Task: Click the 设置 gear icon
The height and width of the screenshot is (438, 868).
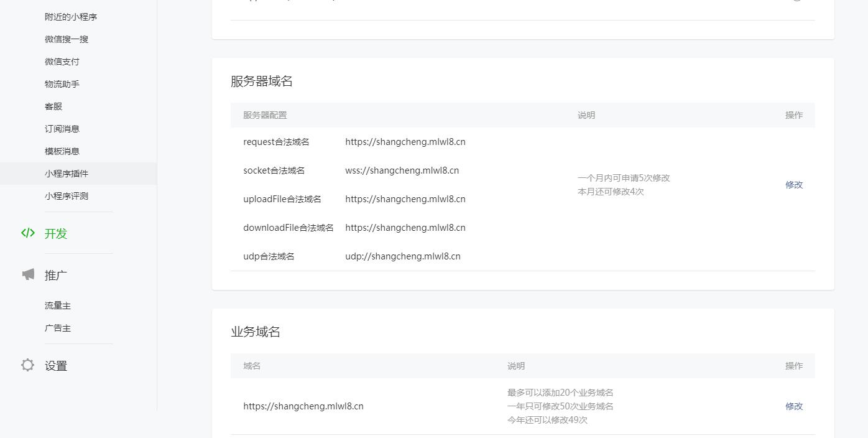Action: click(28, 365)
